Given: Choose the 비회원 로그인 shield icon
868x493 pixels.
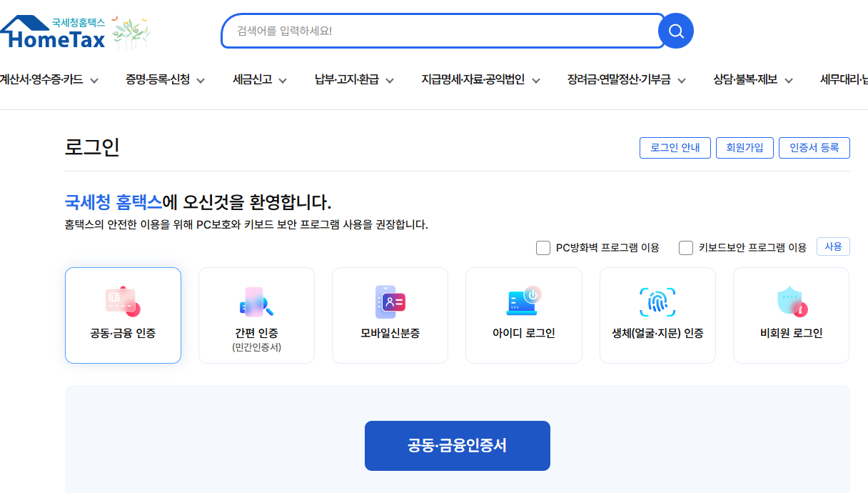Looking at the screenshot, I should pyautogui.click(x=790, y=301).
